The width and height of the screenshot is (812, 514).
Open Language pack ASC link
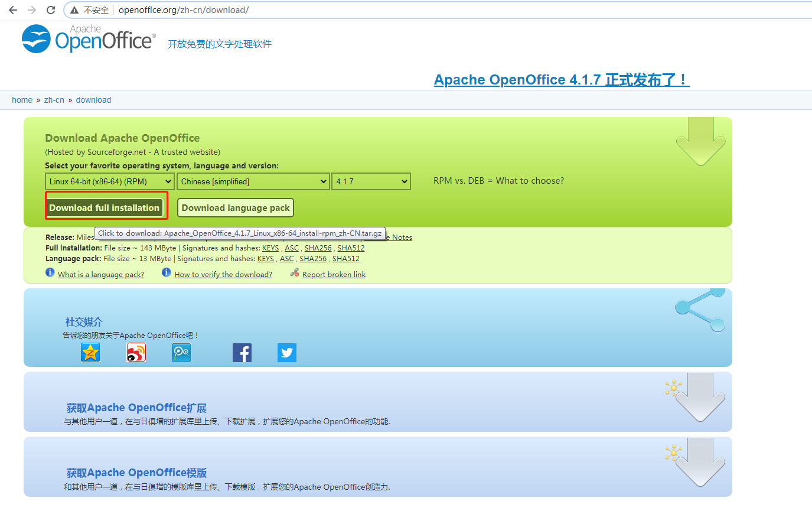[x=287, y=259]
